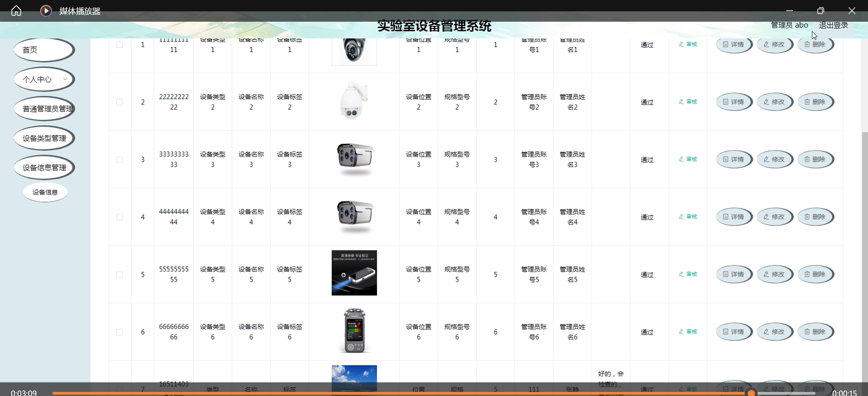
Task: Click 审核 icon link in row 4
Action: pyautogui.click(x=688, y=217)
